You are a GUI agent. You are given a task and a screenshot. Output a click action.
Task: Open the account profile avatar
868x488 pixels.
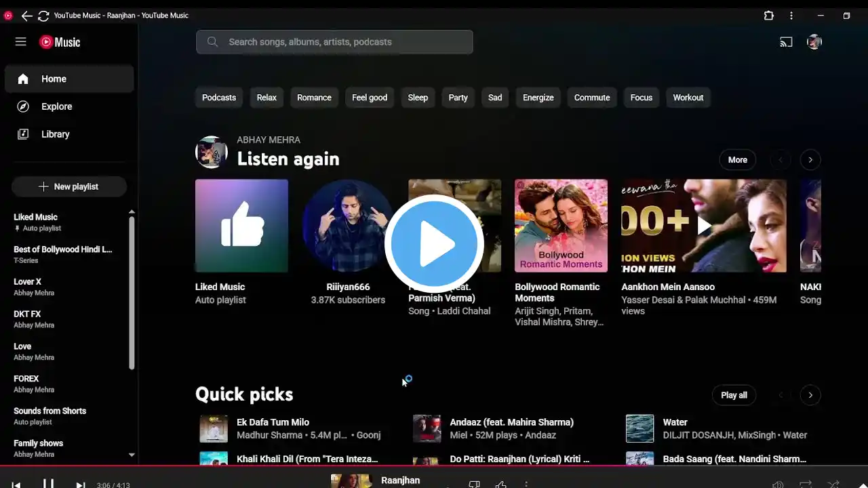[814, 42]
